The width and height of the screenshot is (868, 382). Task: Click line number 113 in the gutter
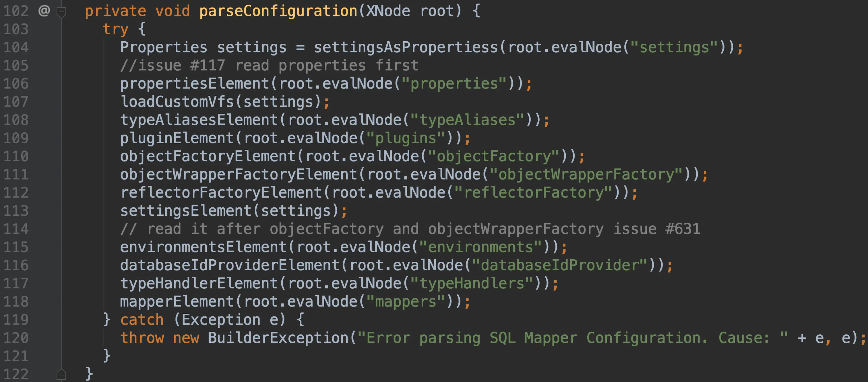point(16,211)
